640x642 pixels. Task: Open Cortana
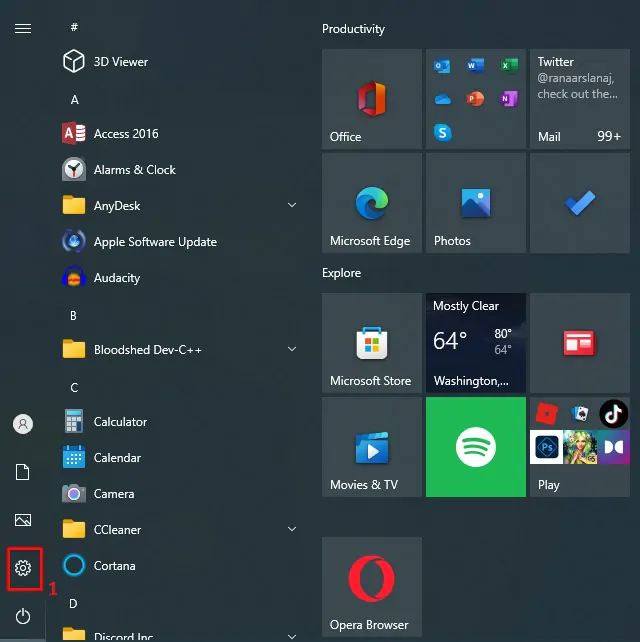coord(179,566)
